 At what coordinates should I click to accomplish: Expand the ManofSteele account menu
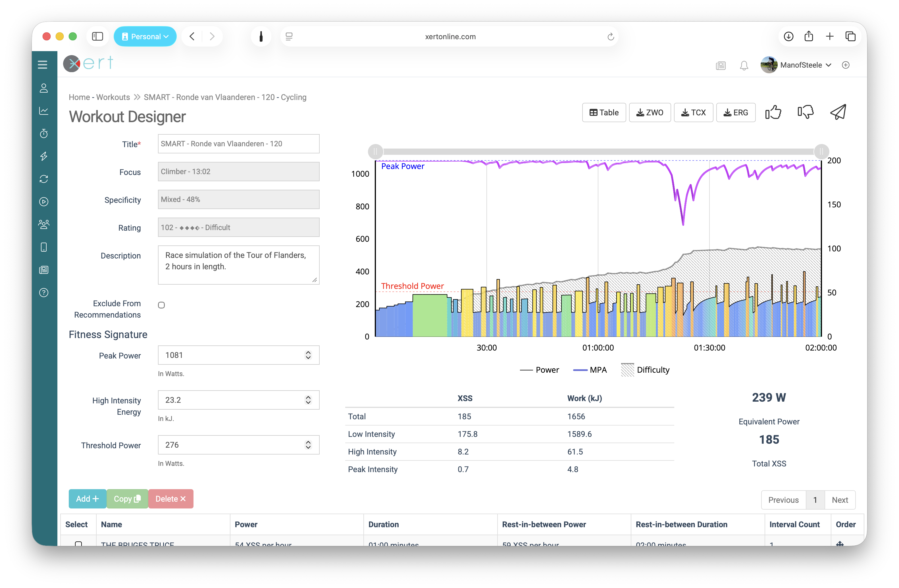(x=796, y=65)
